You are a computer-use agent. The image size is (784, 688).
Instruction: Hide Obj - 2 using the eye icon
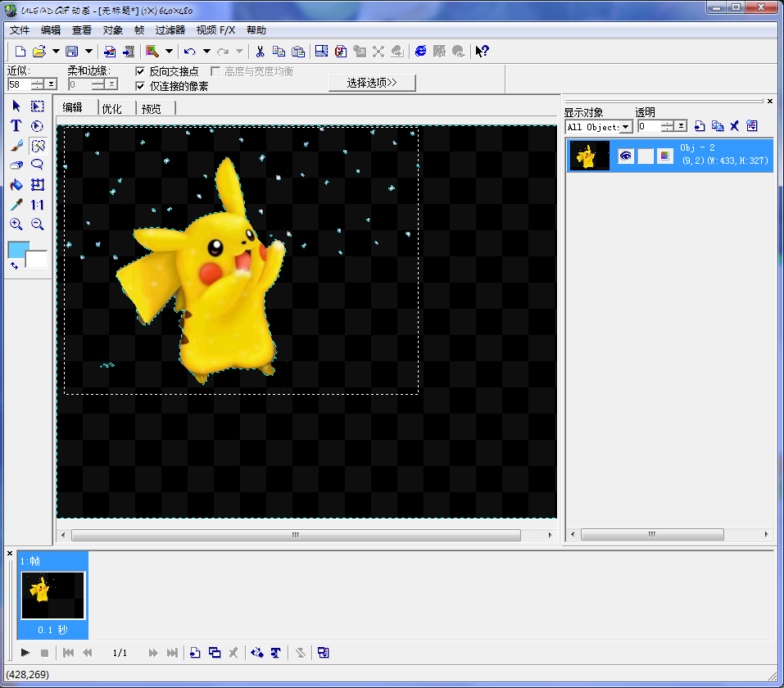coord(625,156)
